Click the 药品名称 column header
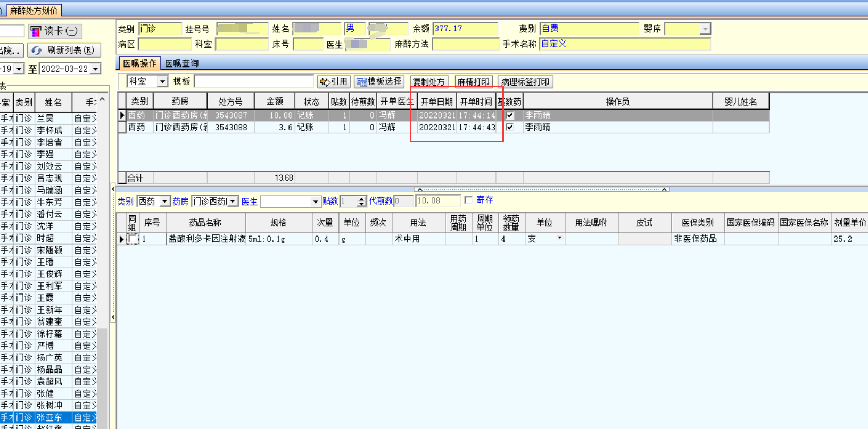868x429 pixels. [x=205, y=223]
